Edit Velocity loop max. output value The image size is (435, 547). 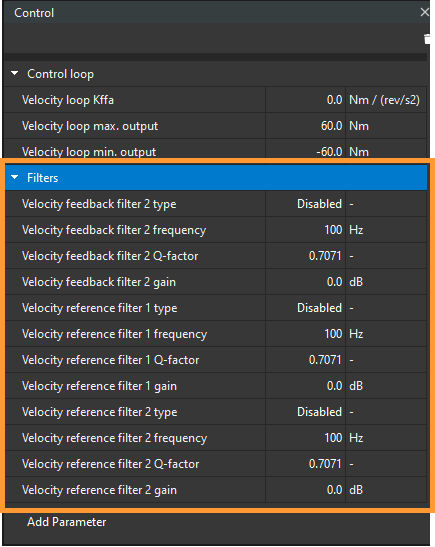(x=305, y=126)
